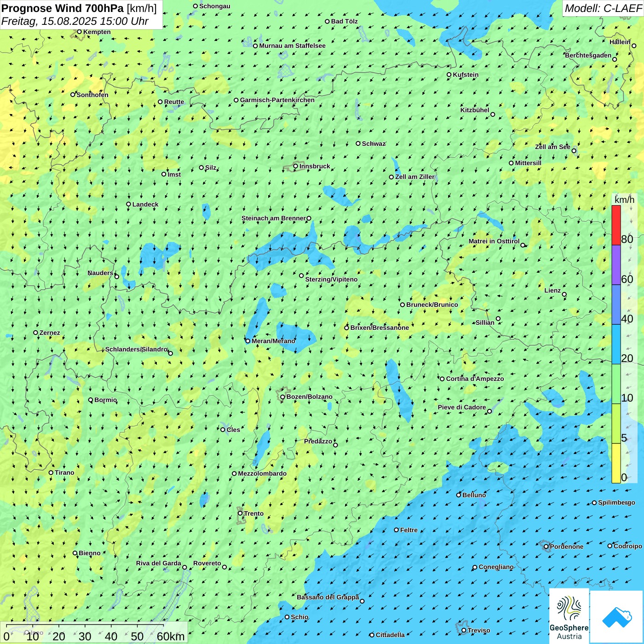The width and height of the screenshot is (644, 644).
Task: Click the 'Zell am Ziller' label
Action: click(x=415, y=177)
